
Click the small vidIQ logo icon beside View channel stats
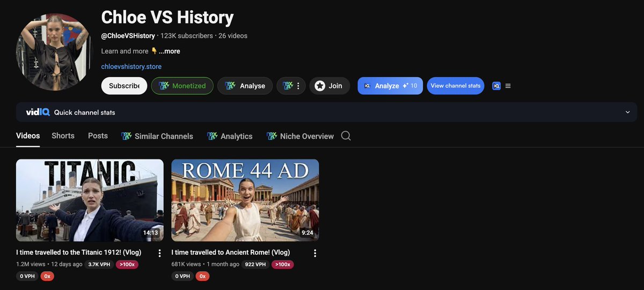(496, 86)
